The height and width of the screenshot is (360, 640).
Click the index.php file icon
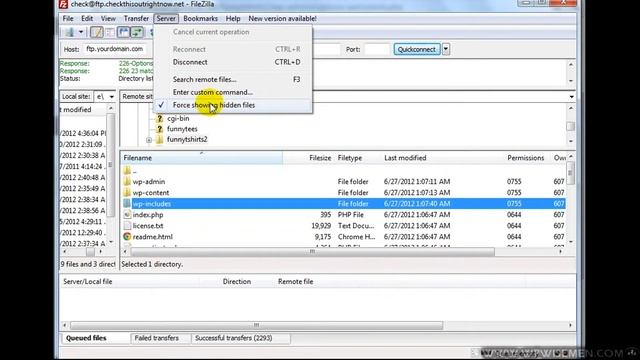point(127,214)
